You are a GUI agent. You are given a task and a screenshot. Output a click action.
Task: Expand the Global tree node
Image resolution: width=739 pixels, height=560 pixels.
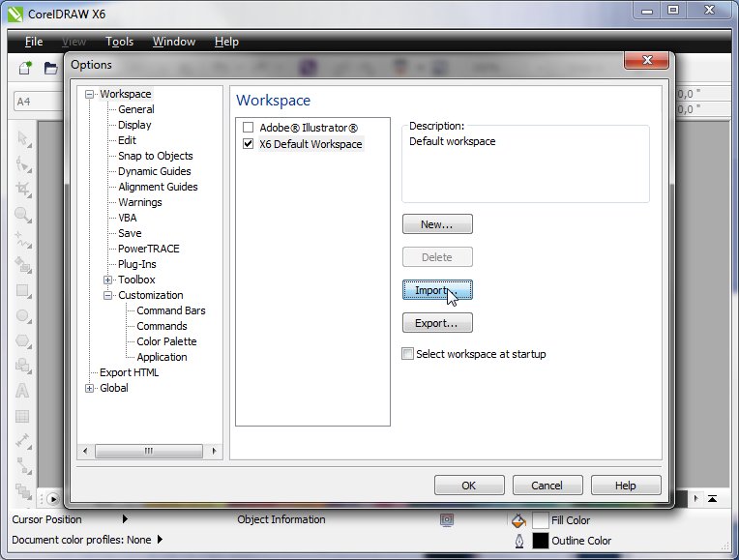tap(89, 389)
